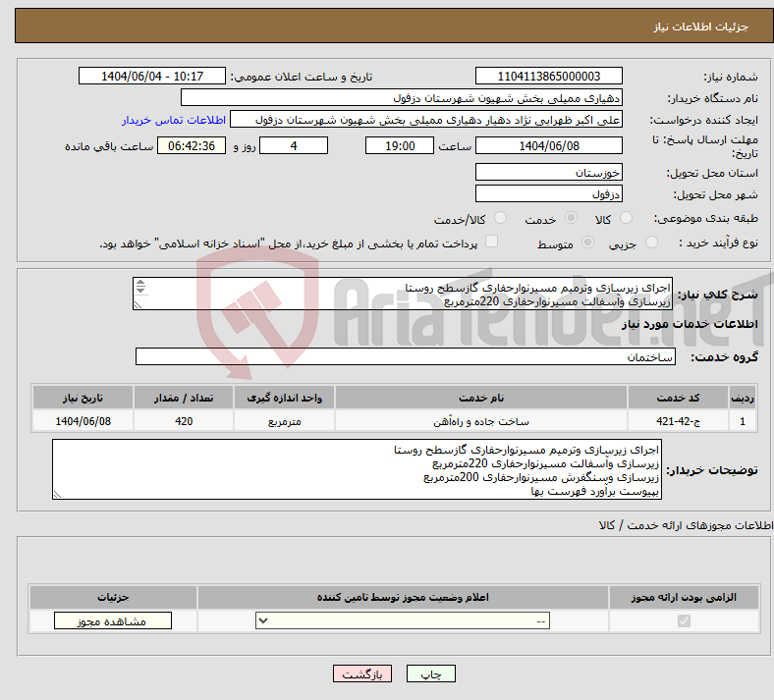Image resolution: width=774 pixels, height=700 pixels.
Task: Click the اطلاعات مجوزهای ارائه خدمت / کالا heading
Action: point(687,526)
